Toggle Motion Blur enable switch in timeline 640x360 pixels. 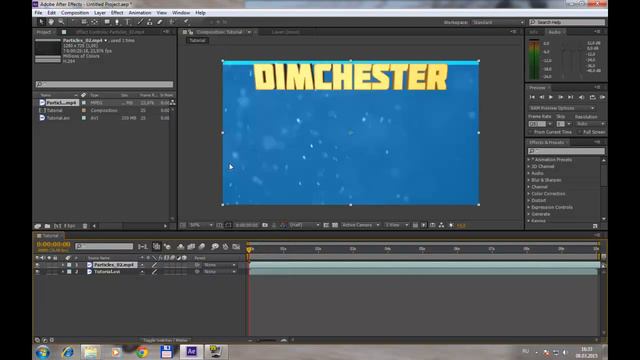202,247
